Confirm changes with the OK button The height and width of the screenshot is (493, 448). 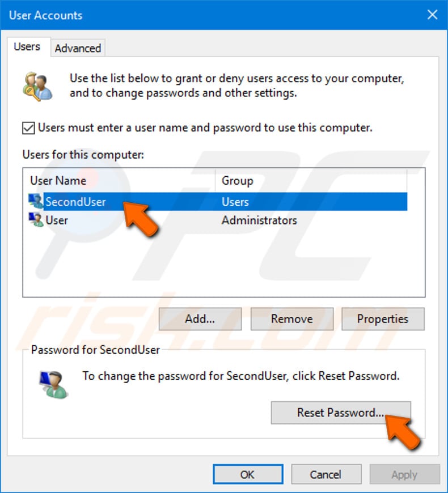[247, 474]
